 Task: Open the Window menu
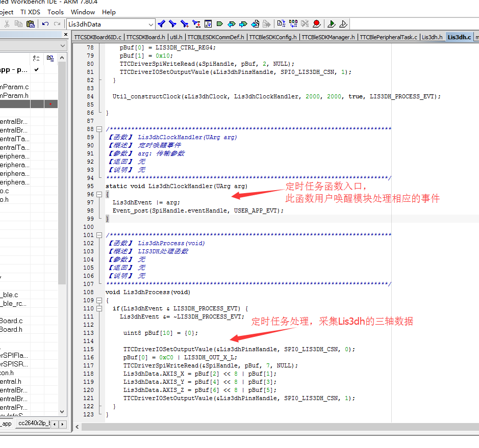83,12
